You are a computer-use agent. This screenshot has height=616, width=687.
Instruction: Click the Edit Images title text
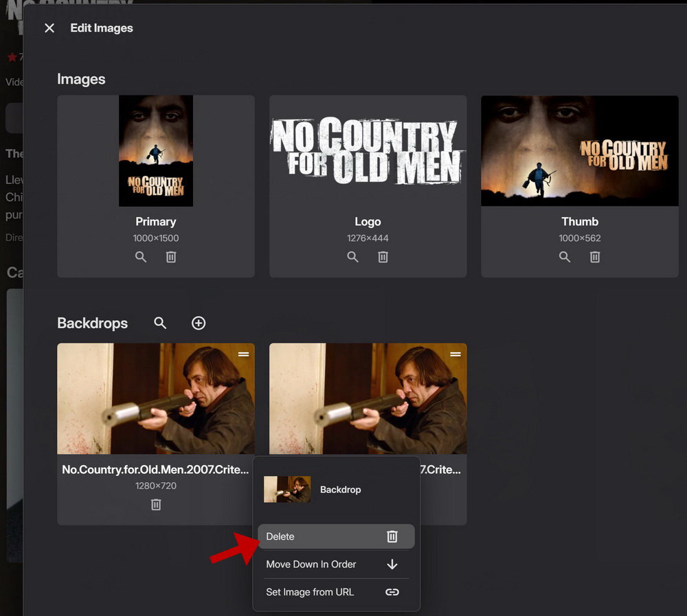[102, 28]
